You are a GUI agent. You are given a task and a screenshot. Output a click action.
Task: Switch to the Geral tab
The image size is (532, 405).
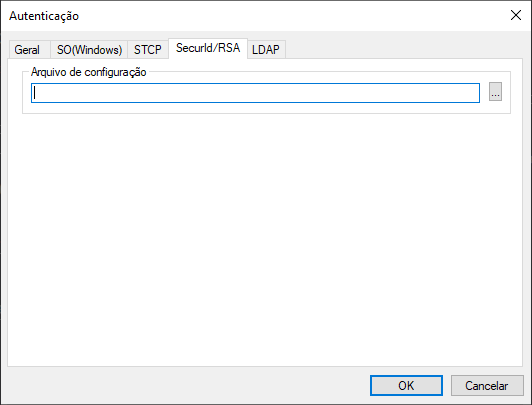tap(27, 50)
